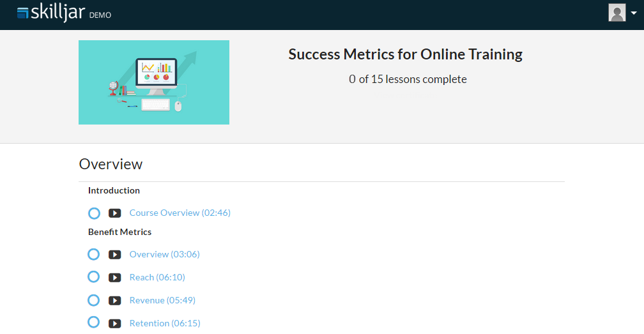Viewport: 644px width, 334px height.
Task: Open the Course Overview (02:46) lesson link
Action: [180, 213]
